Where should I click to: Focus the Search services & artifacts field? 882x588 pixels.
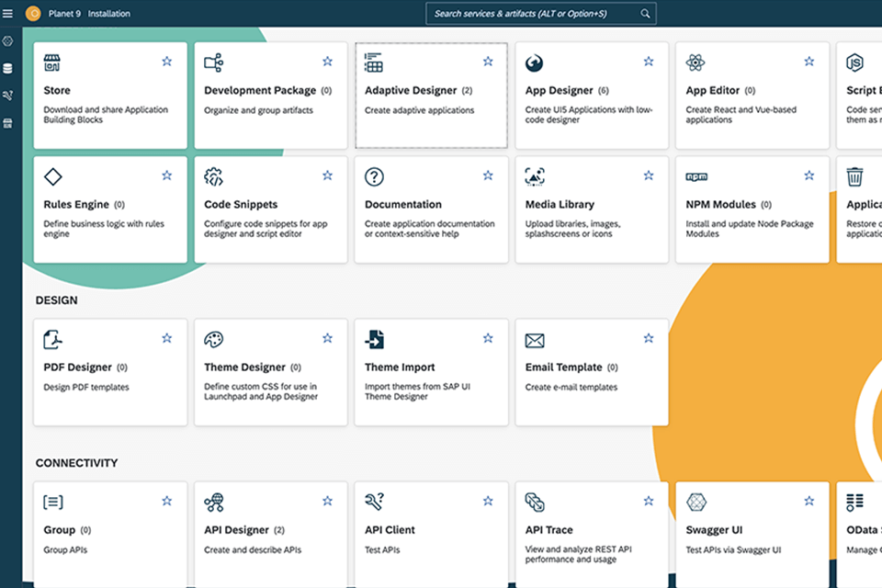[540, 14]
